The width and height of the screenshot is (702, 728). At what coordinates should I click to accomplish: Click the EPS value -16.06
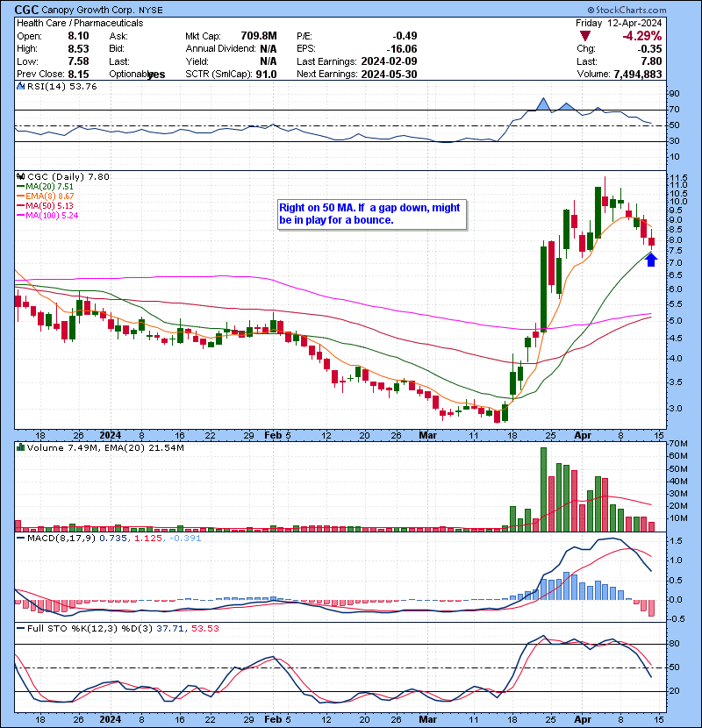(402, 49)
